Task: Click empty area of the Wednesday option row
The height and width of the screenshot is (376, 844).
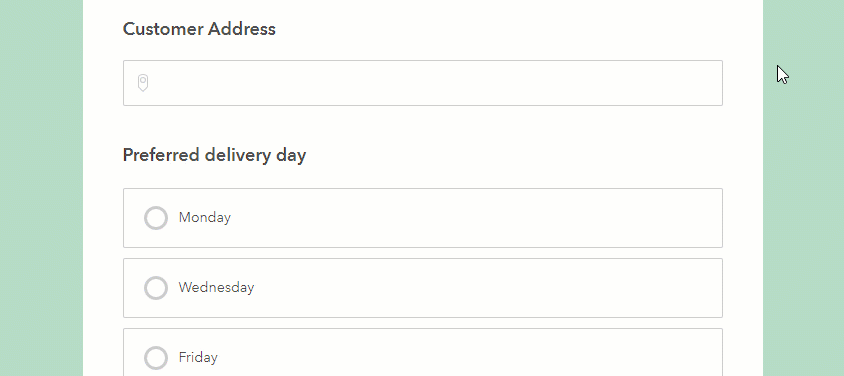Action: click(x=487, y=288)
